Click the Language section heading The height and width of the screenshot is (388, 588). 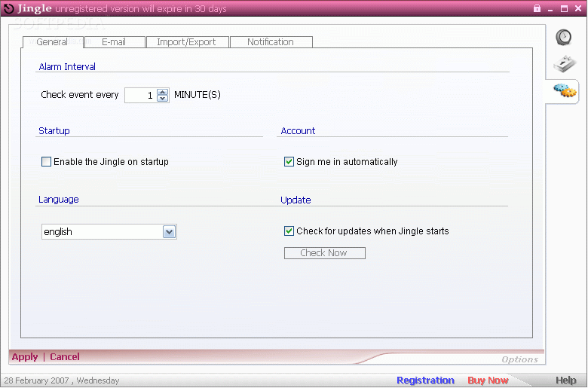(59, 200)
